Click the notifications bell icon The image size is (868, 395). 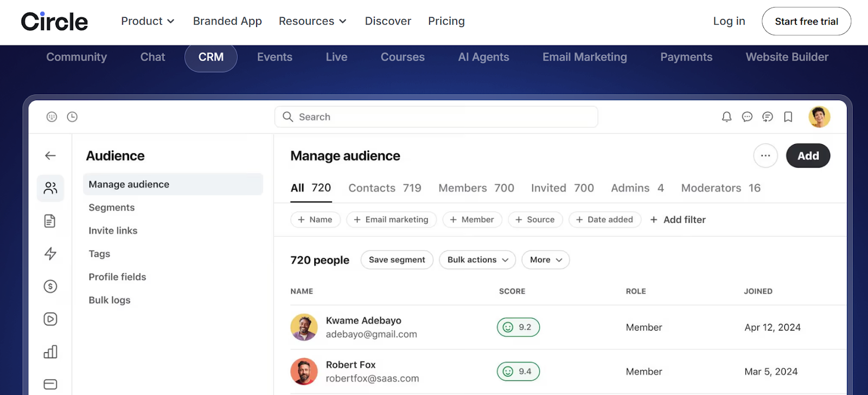coord(726,116)
